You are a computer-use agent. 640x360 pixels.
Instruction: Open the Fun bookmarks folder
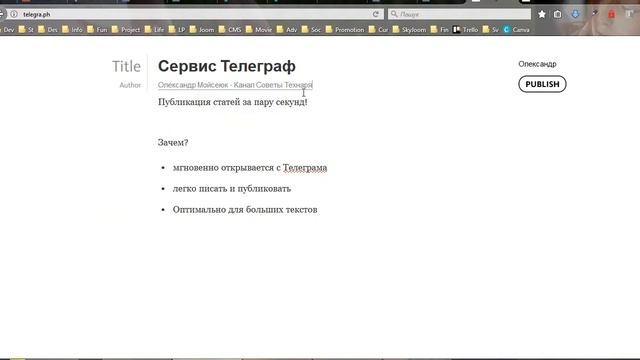pos(97,30)
